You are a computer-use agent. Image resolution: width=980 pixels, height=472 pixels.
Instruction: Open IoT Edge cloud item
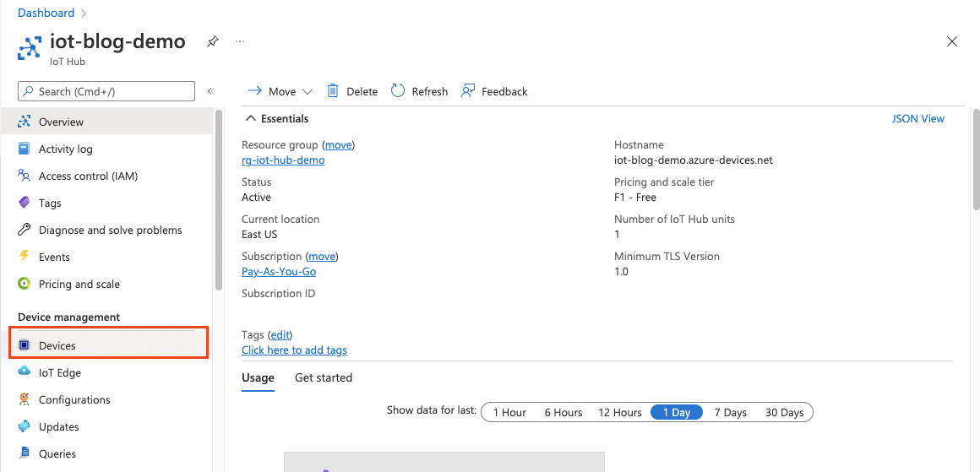[59, 372]
